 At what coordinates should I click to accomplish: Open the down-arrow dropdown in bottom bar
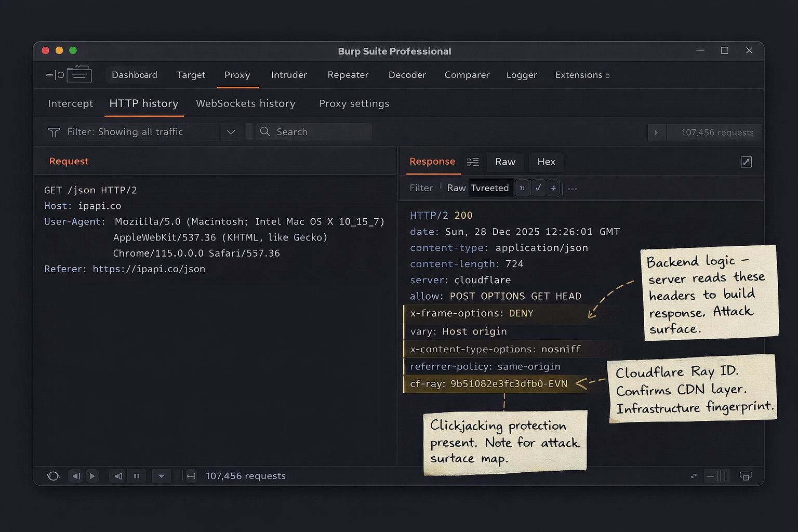coord(161,476)
